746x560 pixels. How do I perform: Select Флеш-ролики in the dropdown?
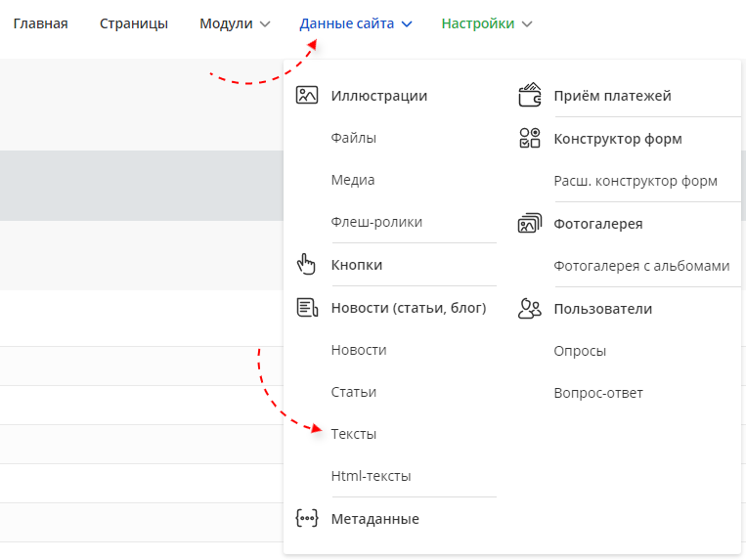pyautogui.click(x=376, y=222)
